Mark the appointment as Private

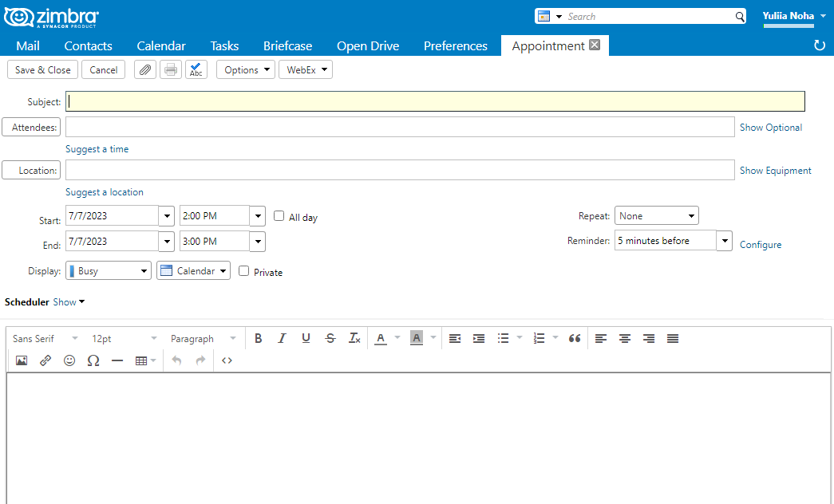click(243, 270)
